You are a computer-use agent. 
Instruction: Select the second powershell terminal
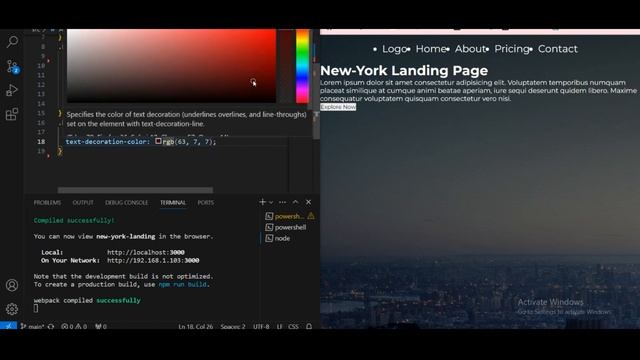click(286, 227)
